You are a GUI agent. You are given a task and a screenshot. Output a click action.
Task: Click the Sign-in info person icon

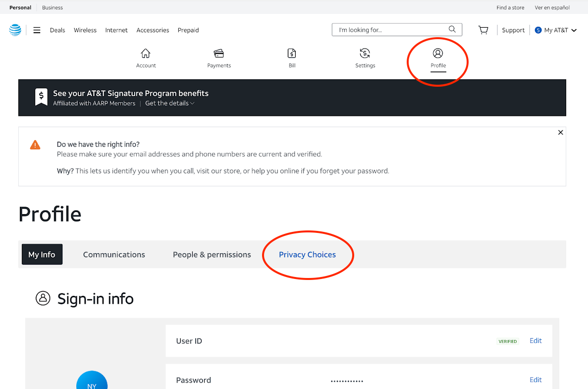tap(43, 298)
